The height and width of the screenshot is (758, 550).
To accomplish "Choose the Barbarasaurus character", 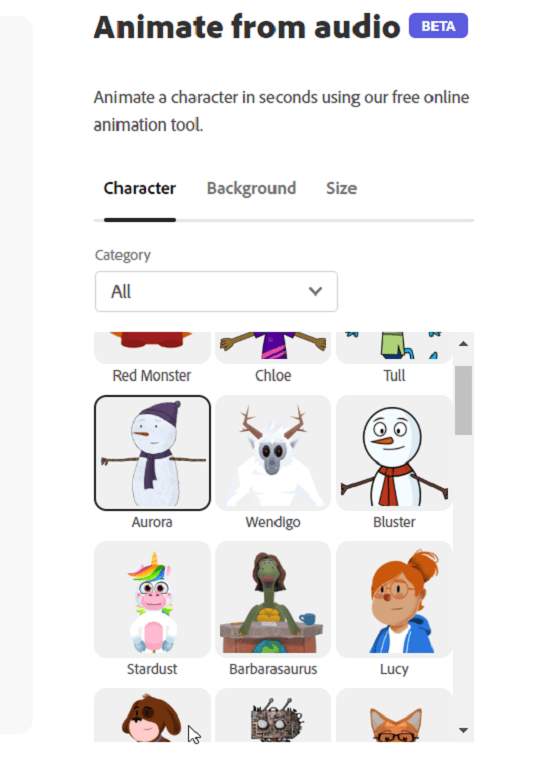I will coord(273,599).
